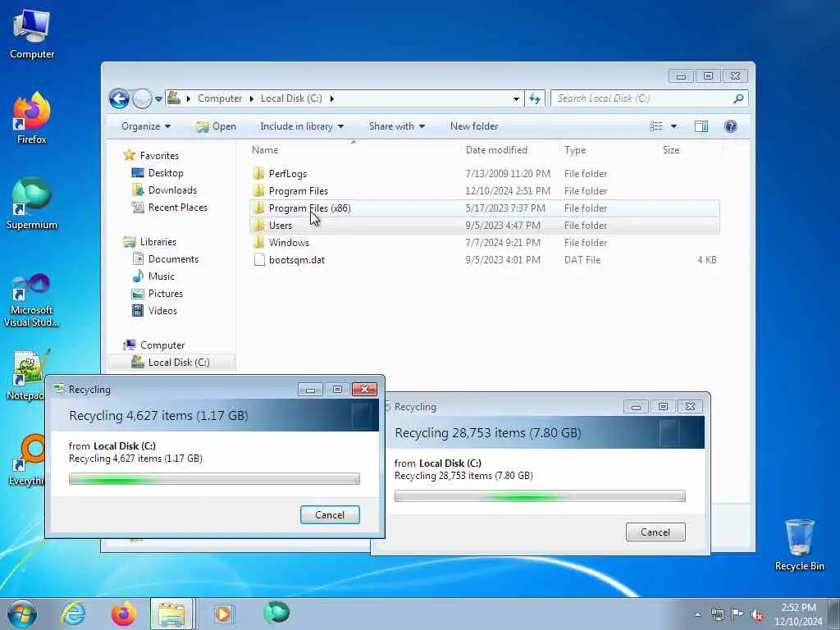The width and height of the screenshot is (840, 630).
Task: Click the Back navigation arrow in Explorer
Action: 119,98
